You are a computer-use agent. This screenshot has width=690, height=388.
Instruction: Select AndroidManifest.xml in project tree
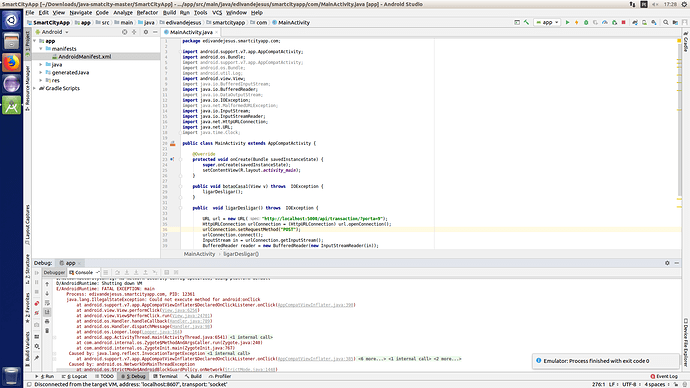84,57
